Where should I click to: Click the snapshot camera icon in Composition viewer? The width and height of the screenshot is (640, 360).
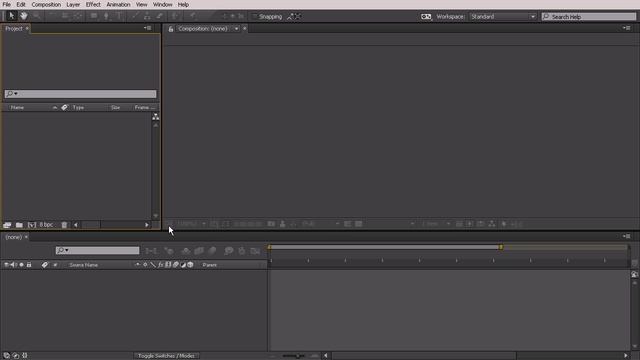tap(271, 224)
